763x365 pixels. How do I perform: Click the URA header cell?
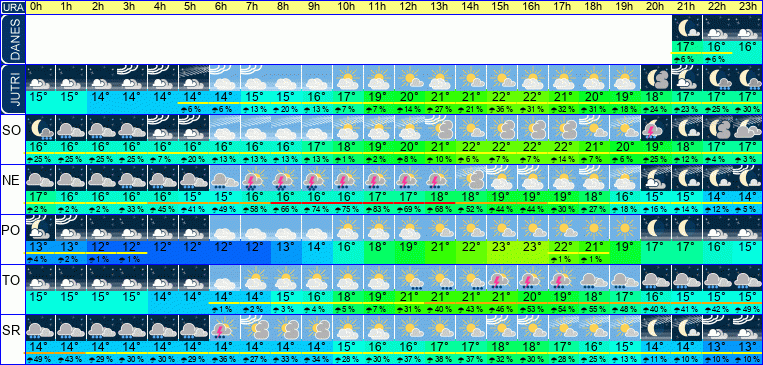[x=12, y=7]
